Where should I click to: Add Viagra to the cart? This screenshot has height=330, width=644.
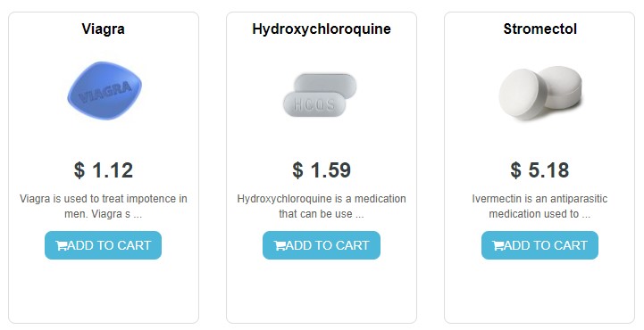pyautogui.click(x=103, y=245)
